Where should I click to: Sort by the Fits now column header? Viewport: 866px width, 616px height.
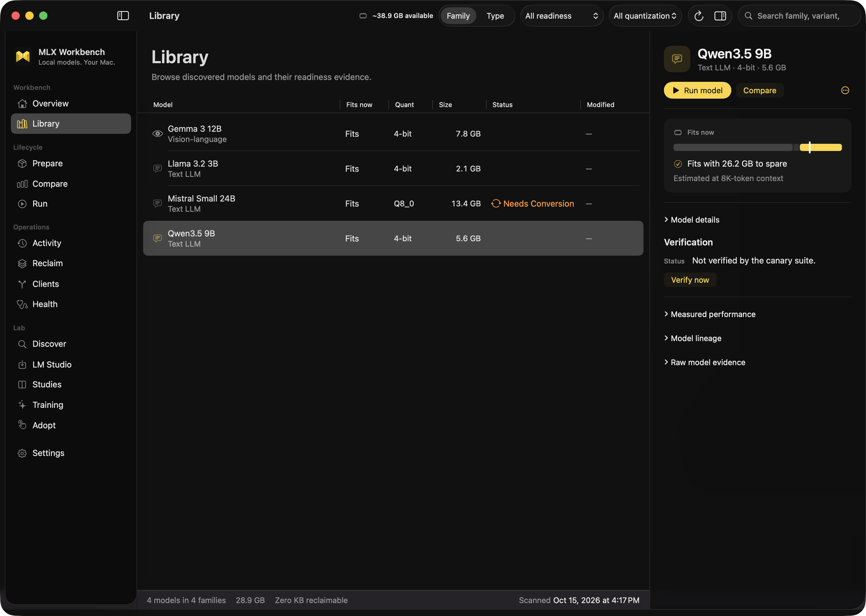pyautogui.click(x=359, y=105)
